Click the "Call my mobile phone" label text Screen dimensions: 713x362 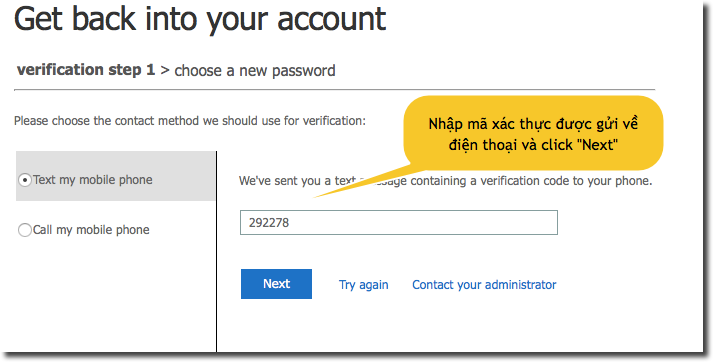tap(91, 230)
